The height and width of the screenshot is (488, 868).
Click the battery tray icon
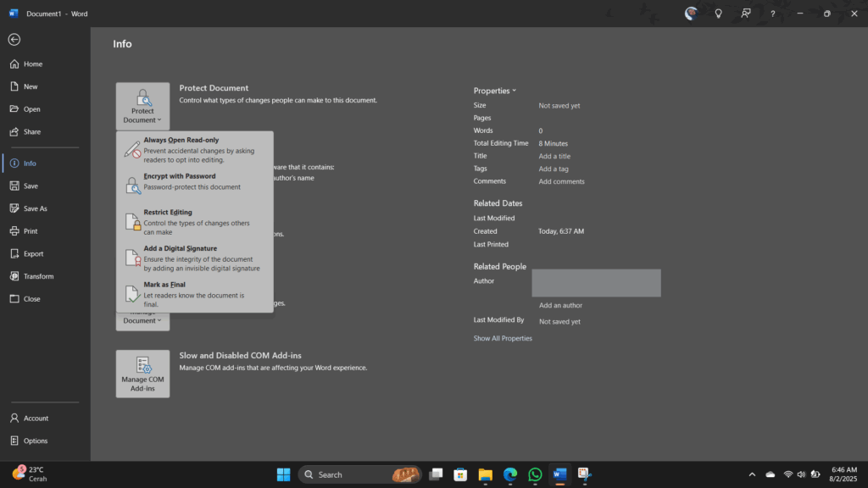[815, 474]
